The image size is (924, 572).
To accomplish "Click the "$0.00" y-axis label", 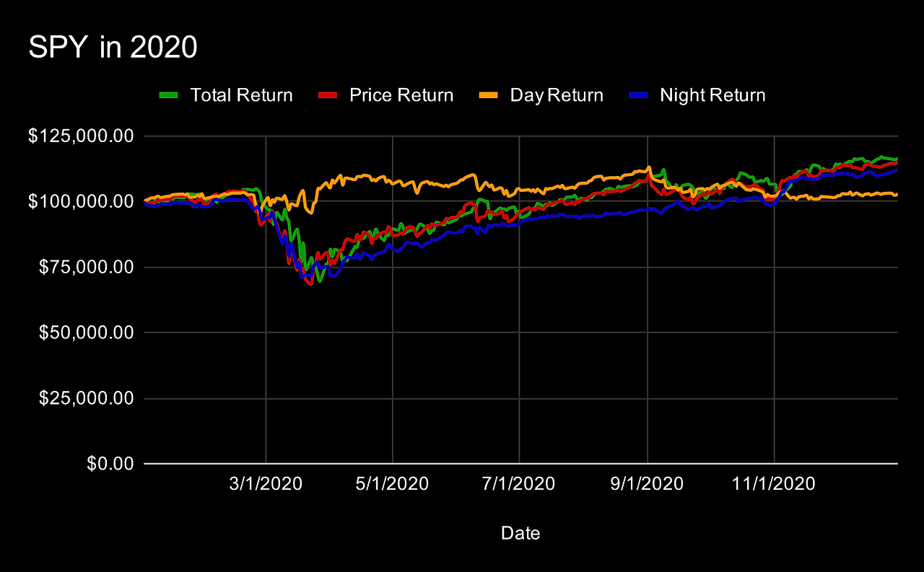I will (x=110, y=464).
